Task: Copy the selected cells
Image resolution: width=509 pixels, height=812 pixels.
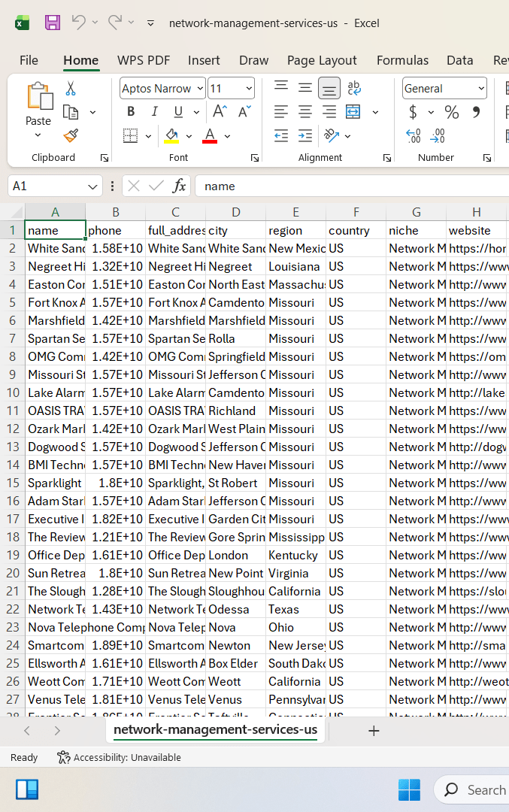Action: [x=71, y=112]
